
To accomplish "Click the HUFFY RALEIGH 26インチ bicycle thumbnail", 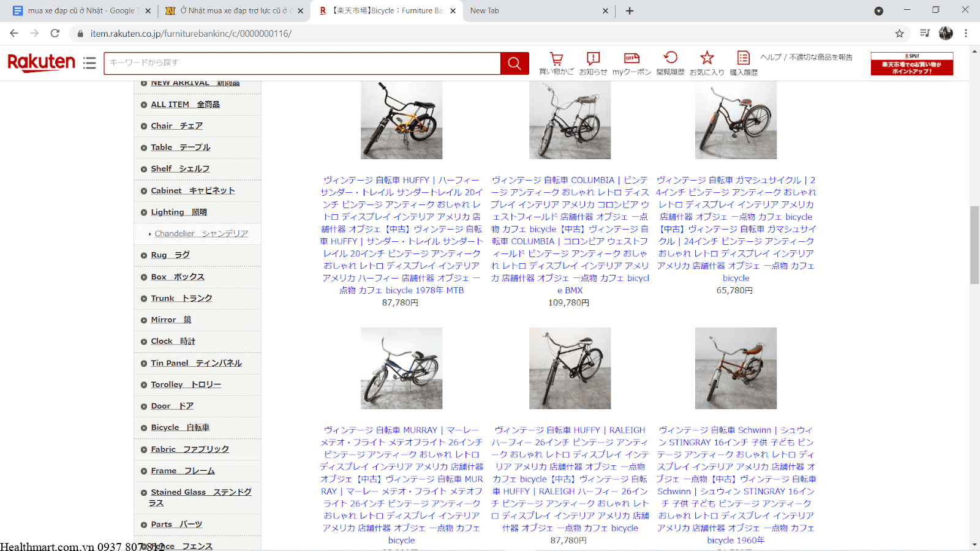I will pyautogui.click(x=570, y=368).
